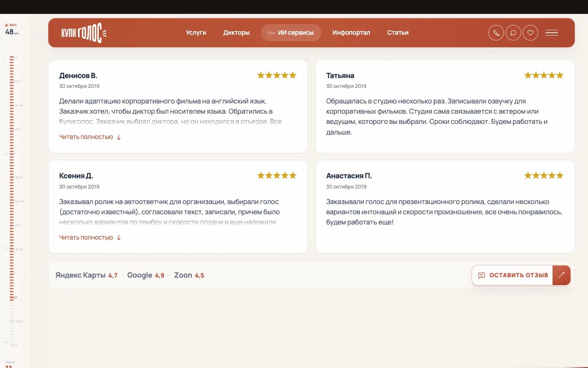The height and width of the screenshot is (368, 588).
Task: Click the arrow icon next to Оставить отзыв
Action: coord(561,275)
